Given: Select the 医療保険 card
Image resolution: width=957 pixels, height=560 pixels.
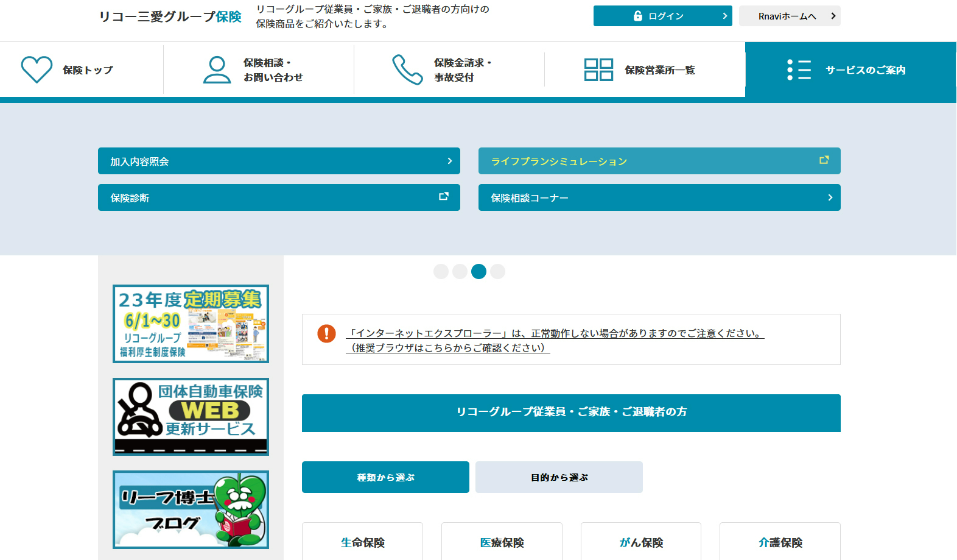Looking at the screenshot, I should [x=502, y=542].
